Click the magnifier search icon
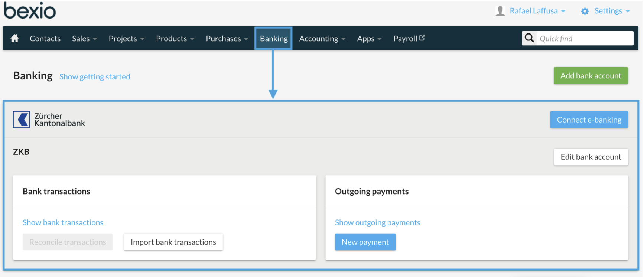This screenshot has height=277, width=644. pos(529,38)
